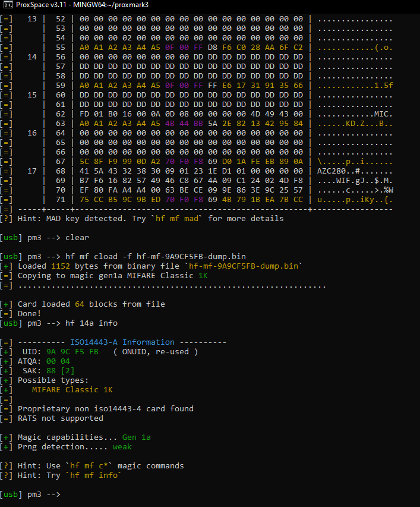Click block 71 key bytes '75 CC B5 9C 9B ED'
The height and width of the screenshot is (507, 420).
click(x=120, y=200)
